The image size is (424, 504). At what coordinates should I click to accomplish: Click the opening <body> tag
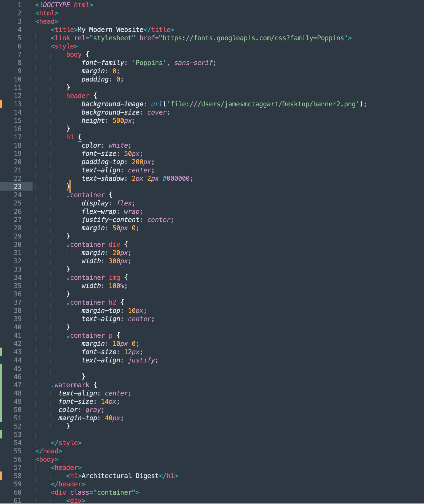[47, 459]
